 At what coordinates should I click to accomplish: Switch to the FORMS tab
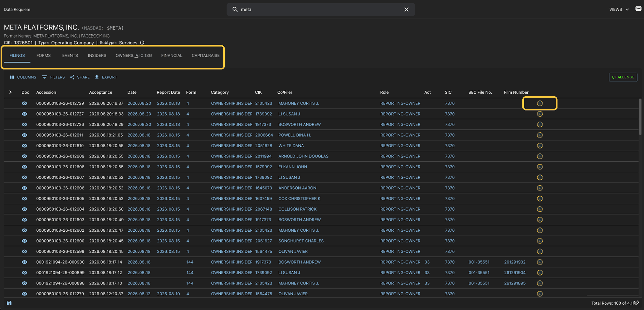(44, 56)
